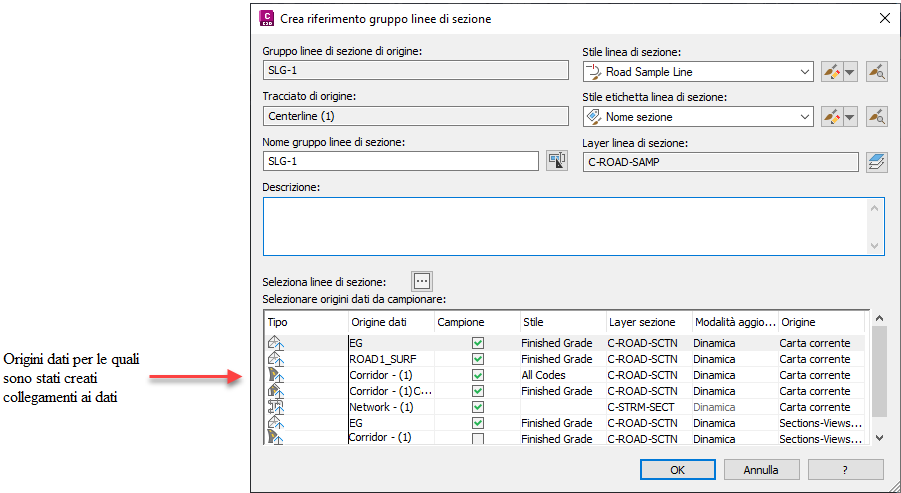901x493 pixels.
Task: Open the Stile linea di sezione dropdown
Action: click(806, 72)
